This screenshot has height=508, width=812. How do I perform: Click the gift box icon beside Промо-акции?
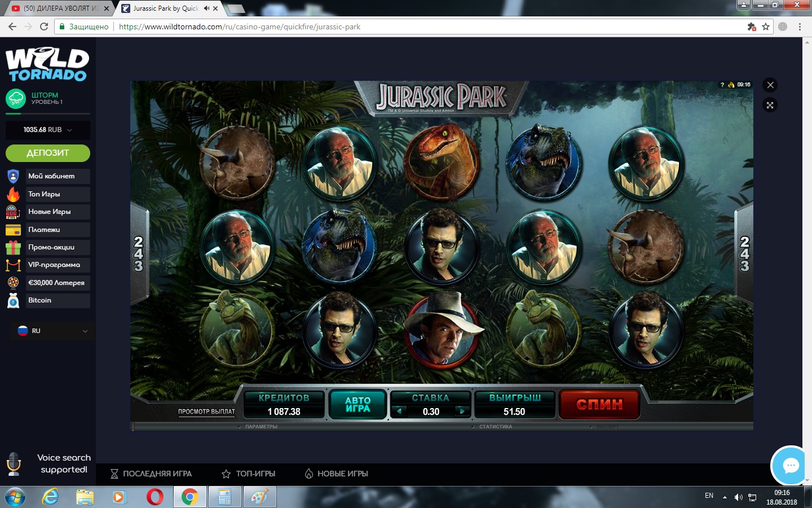coord(13,247)
